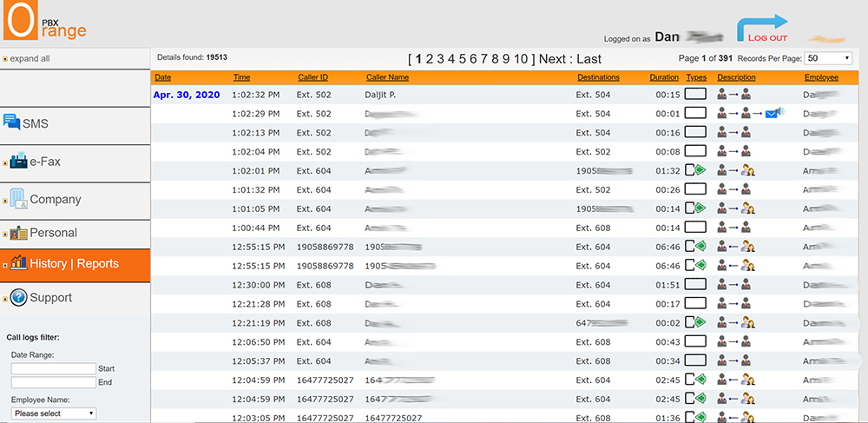Click the first 12:04:59 PM incoming call type icon
This screenshot has width=868, height=423.
click(x=696, y=380)
